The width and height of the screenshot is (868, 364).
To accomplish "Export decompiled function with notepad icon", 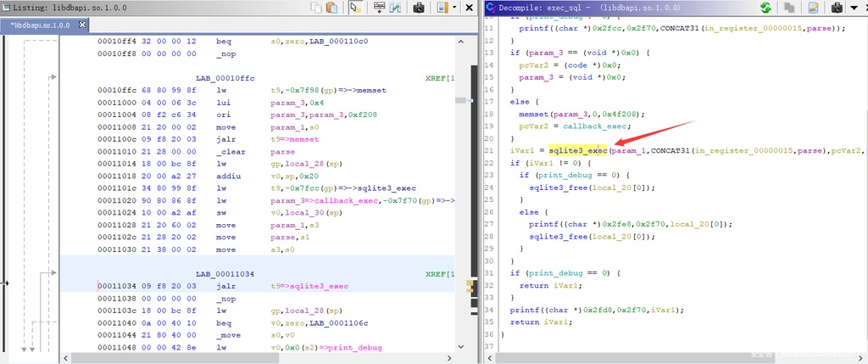I will click(x=813, y=8).
